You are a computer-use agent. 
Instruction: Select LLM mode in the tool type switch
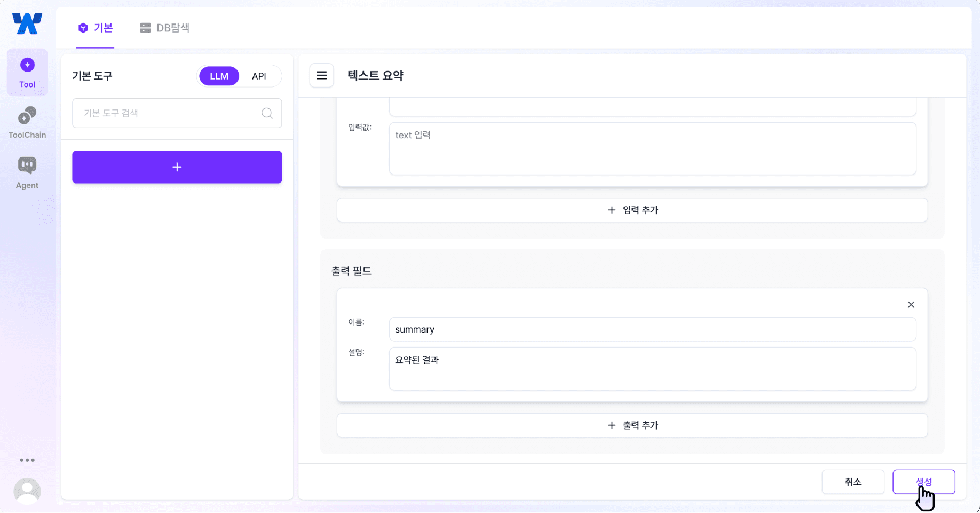tap(219, 76)
